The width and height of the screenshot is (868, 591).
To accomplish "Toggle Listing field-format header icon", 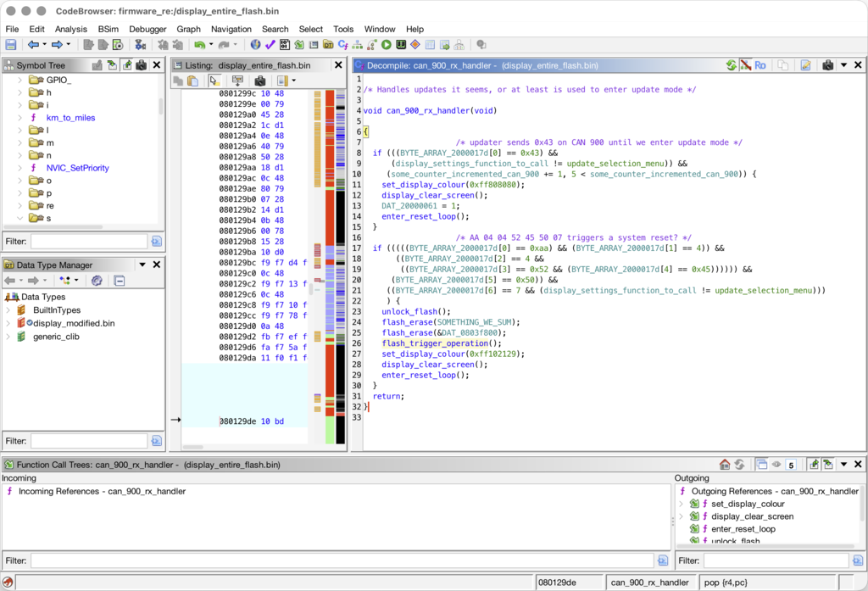I will point(237,81).
